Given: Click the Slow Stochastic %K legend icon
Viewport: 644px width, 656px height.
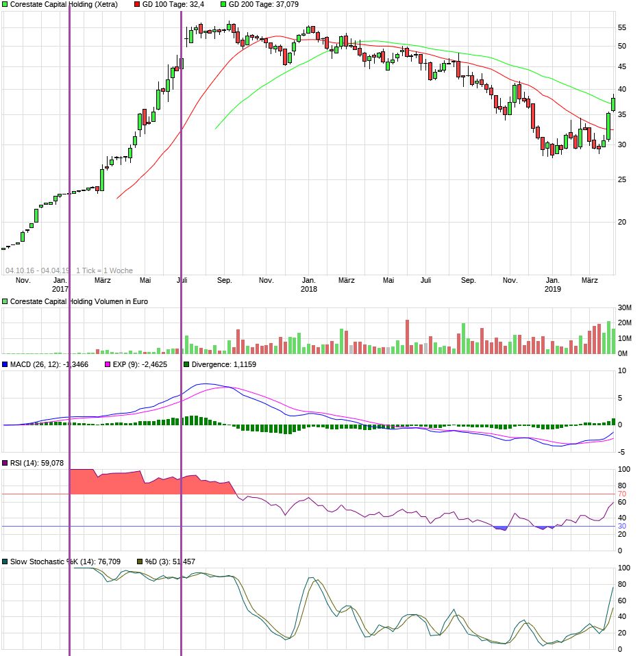Looking at the screenshot, I should coord(5,560).
